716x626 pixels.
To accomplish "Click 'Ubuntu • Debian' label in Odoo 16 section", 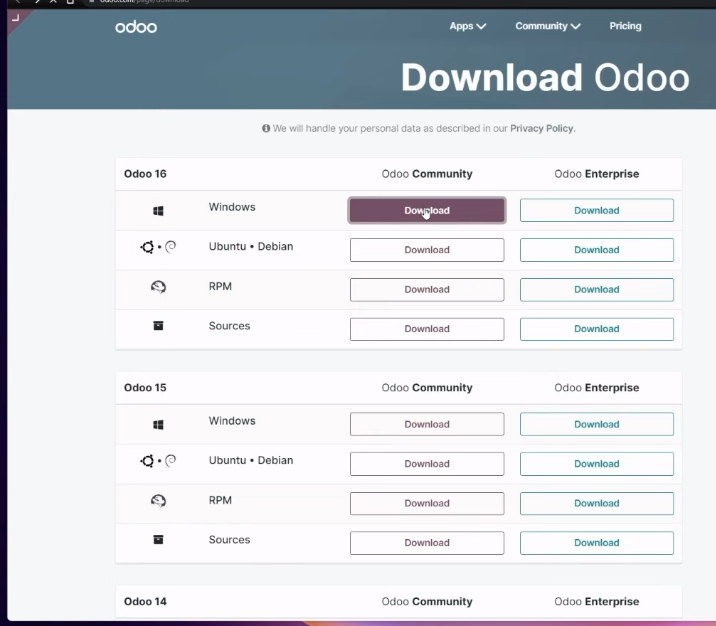I will coord(251,247).
